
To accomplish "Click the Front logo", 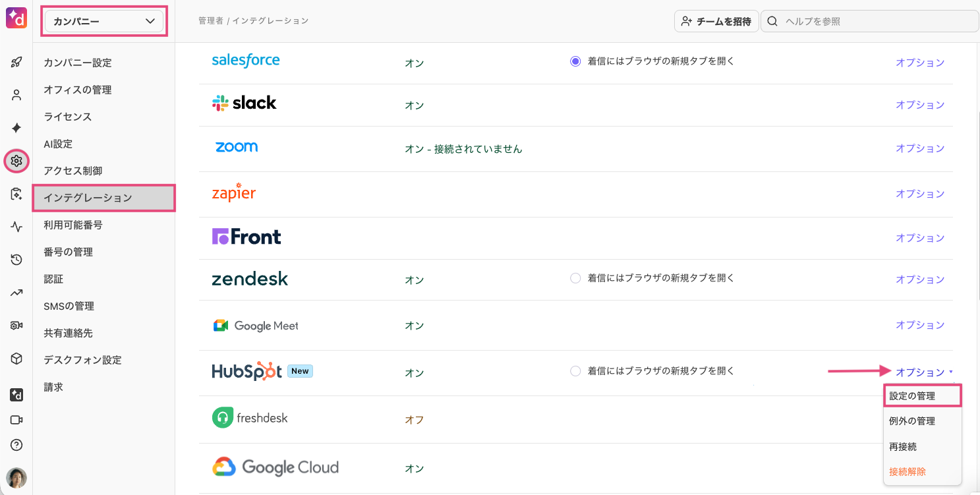I will tap(246, 237).
